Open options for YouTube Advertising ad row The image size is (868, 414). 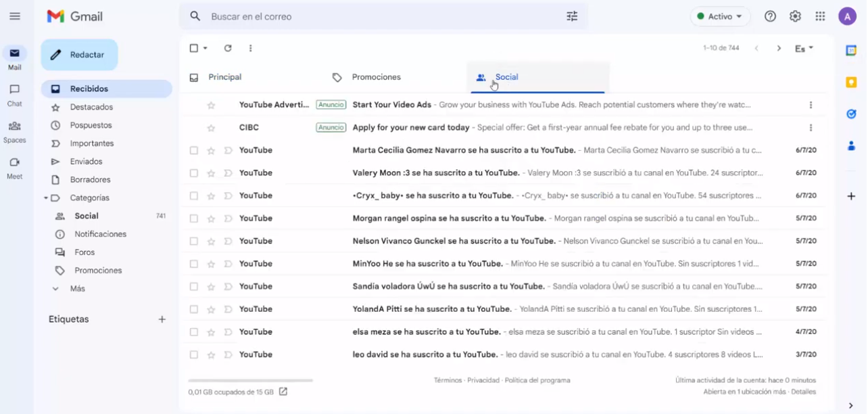pyautogui.click(x=811, y=105)
